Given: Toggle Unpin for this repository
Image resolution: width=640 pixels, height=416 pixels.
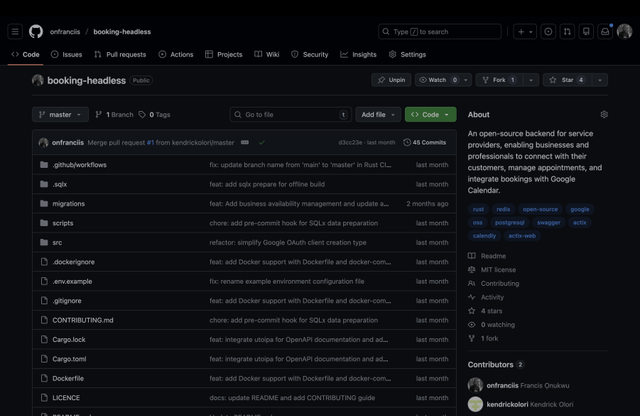Looking at the screenshot, I should pyautogui.click(x=391, y=80).
